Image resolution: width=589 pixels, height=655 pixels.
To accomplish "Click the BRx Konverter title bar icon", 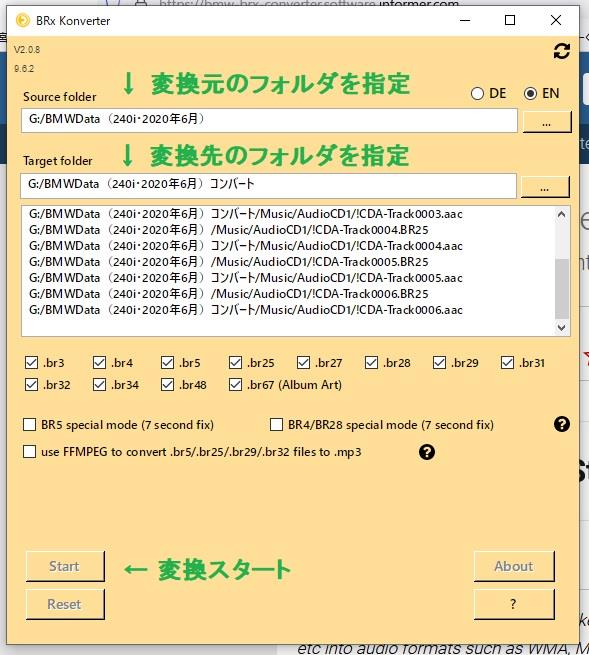I will click(23, 20).
